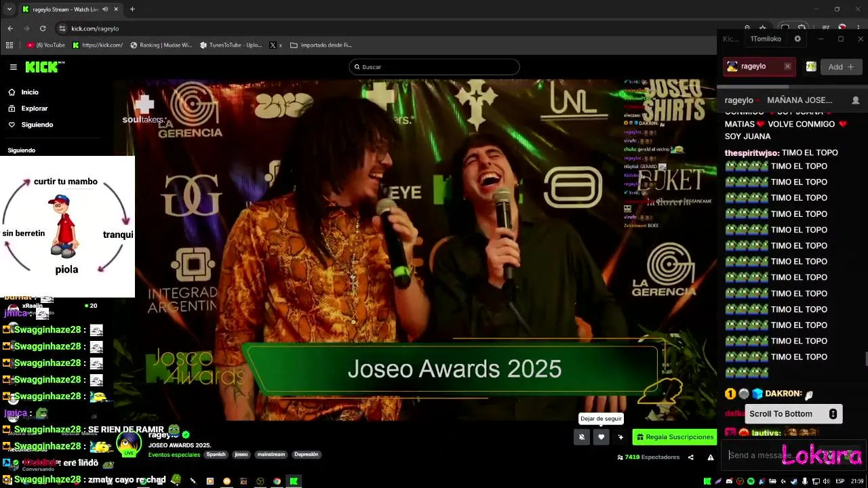Click Scroll To Bottom button
Image resolution: width=868 pixels, height=488 pixels.
pyautogui.click(x=793, y=414)
